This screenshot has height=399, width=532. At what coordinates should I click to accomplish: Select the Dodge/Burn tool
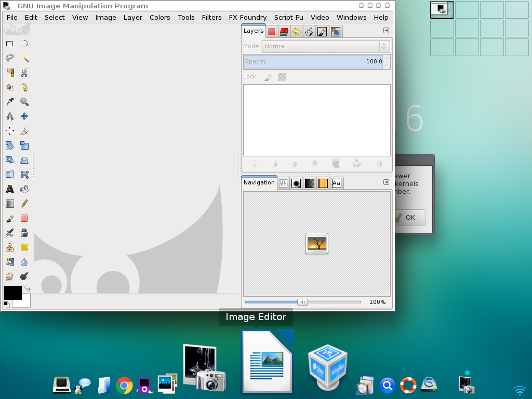pos(24,276)
